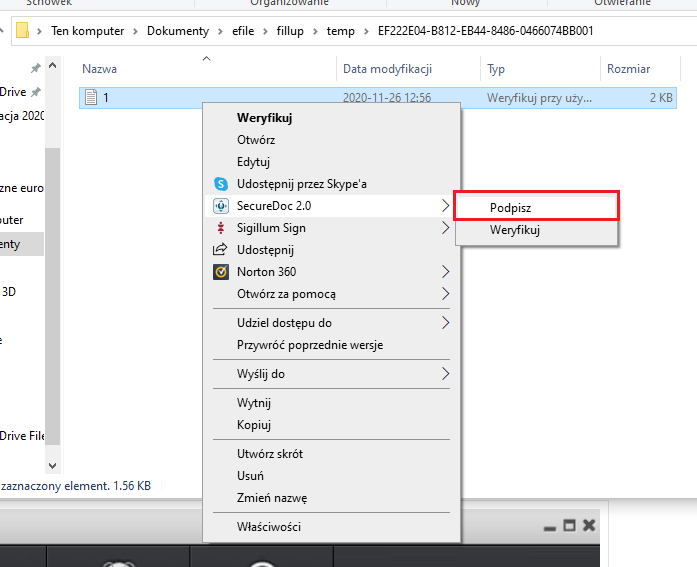The height and width of the screenshot is (567, 697).
Task: Expand the Norton 360 submenu arrow
Action: point(445,272)
